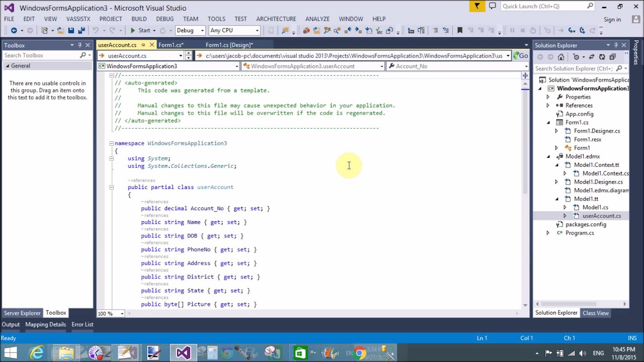
Task: Collapse the Model1.edmx node
Action: coord(548,156)
